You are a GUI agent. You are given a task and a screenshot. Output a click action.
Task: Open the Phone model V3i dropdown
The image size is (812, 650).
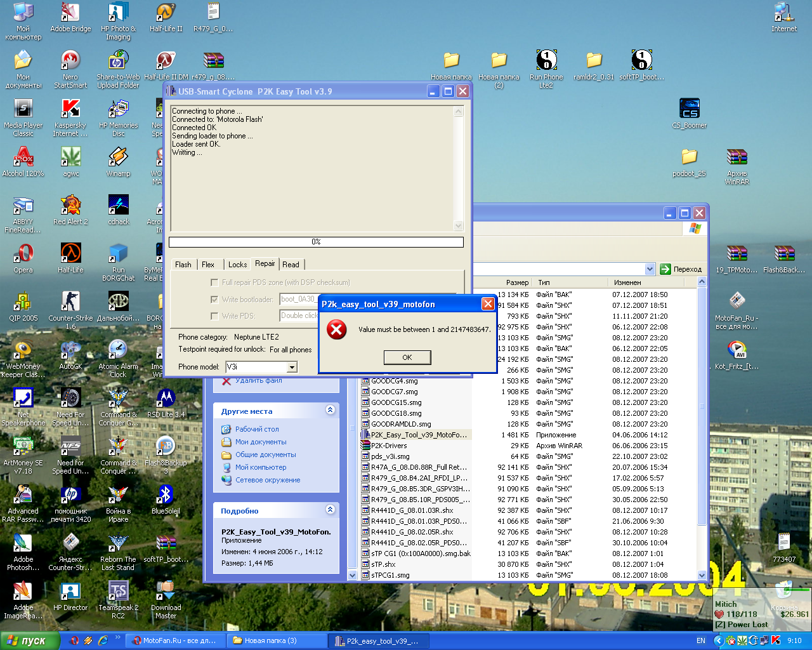pyautogui.click(x=292, y=367)
